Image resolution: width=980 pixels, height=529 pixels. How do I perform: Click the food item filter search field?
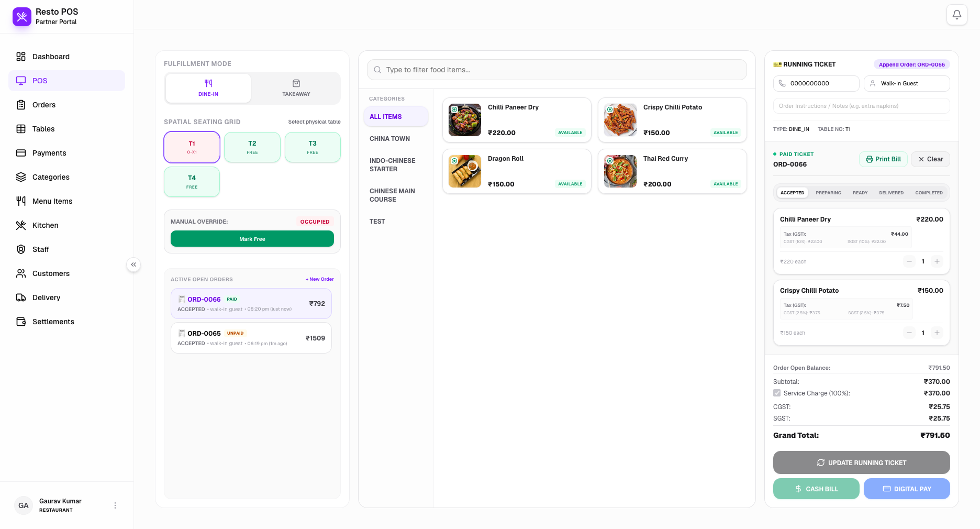click(557, 70)
